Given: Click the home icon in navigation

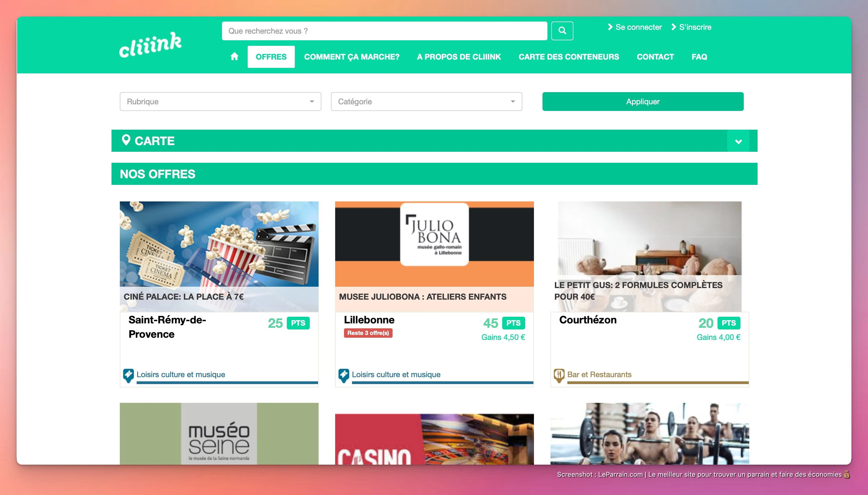Looking at the screenshot, I should [x=234, y=57].
